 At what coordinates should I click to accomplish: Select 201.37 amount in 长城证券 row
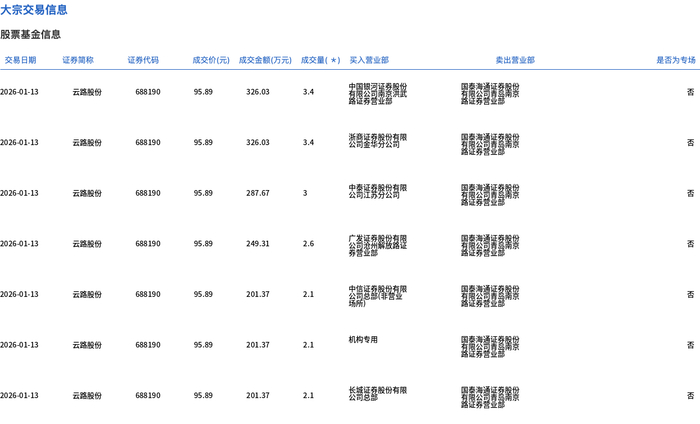258,395
